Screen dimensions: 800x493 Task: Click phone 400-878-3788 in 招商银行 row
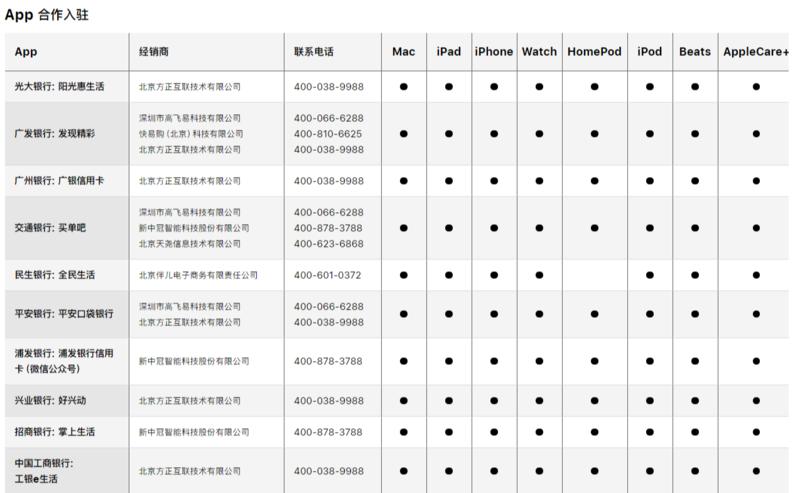pos(328,432)
